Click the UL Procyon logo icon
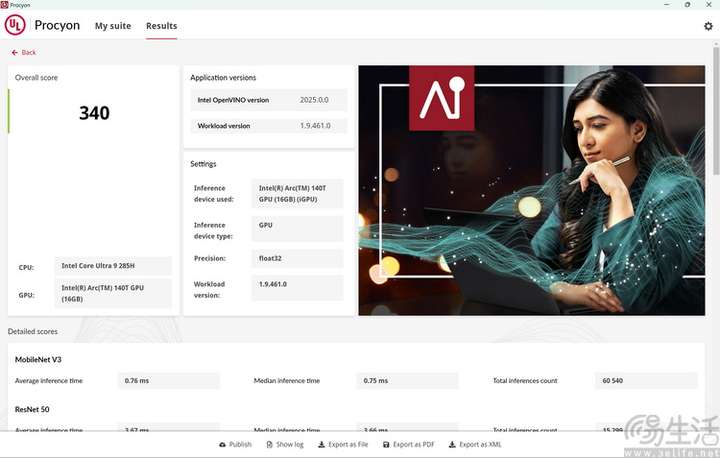This screenshot has width=720, height=458. tap(15, 25)
